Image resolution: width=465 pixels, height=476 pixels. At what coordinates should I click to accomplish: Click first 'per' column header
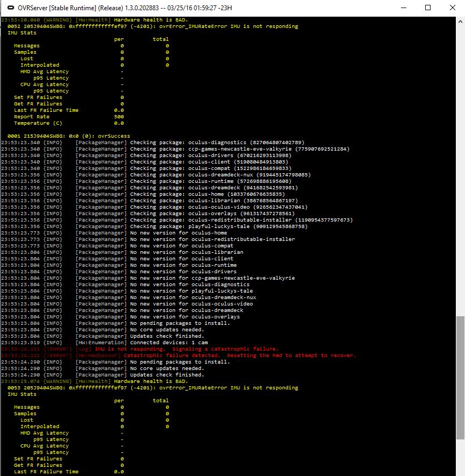click(x=119, y=39)
